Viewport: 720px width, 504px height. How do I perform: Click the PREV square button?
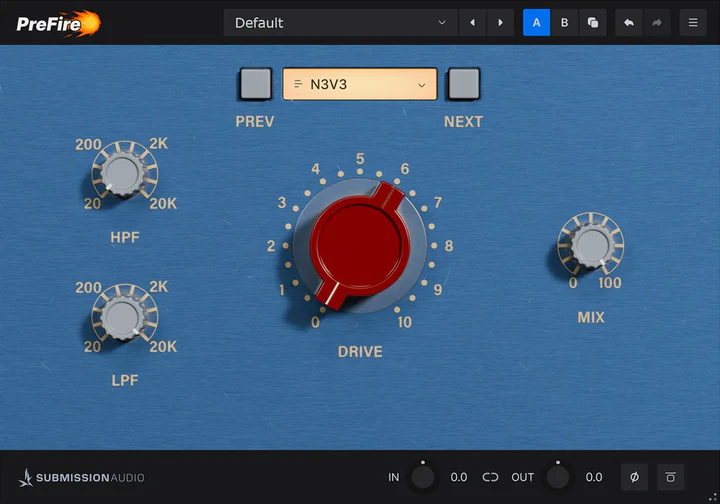(x=256, y=84)
